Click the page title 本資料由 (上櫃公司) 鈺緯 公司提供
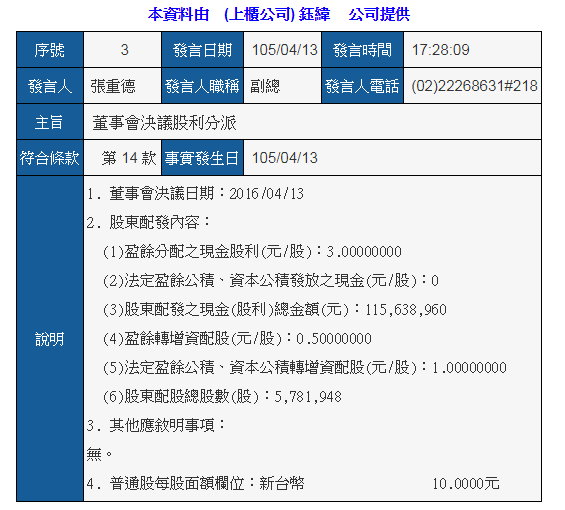This screenshot has height=510, width=565. (279, 14)
